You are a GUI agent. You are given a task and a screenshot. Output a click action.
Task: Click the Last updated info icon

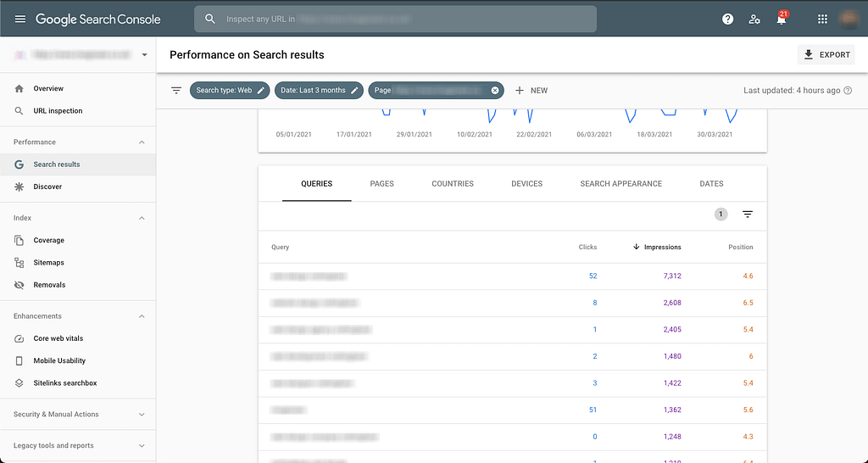coord(848,90)
